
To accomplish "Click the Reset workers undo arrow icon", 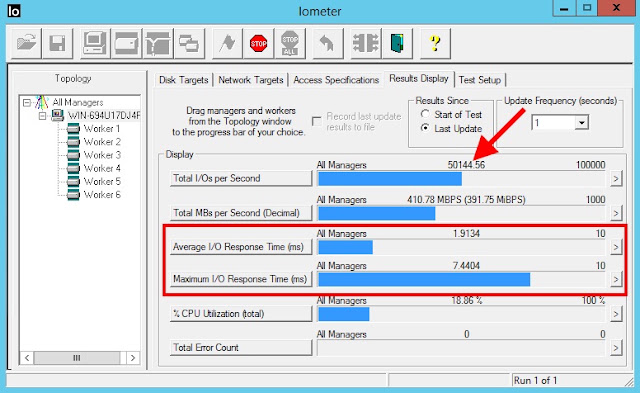I will coord(327,43).
